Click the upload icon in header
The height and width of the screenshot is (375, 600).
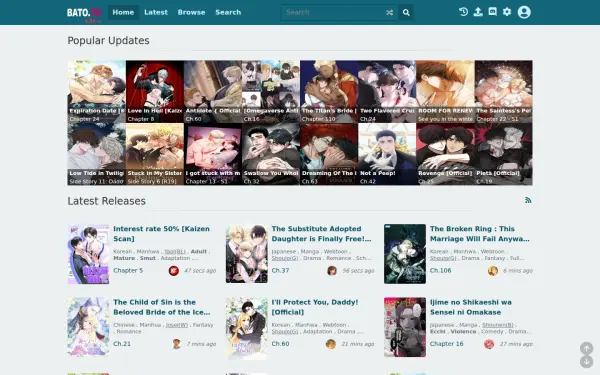pyautogui.click(x=478, y=12)
